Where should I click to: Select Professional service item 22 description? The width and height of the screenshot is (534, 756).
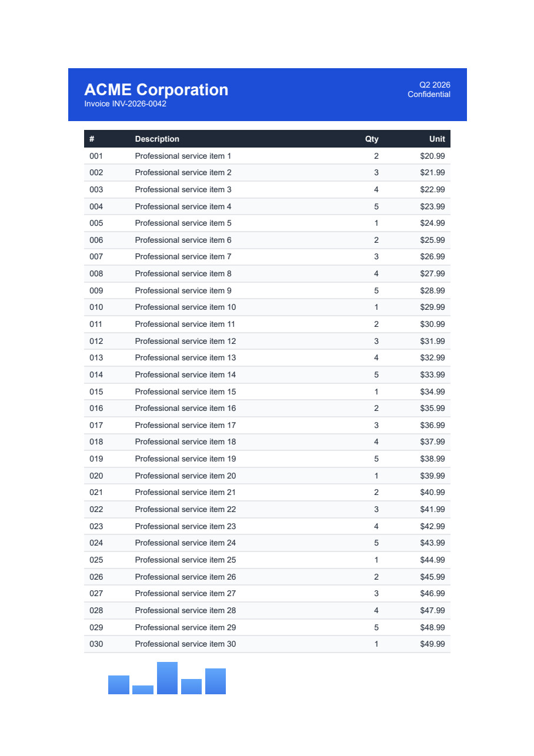(185, 510)
